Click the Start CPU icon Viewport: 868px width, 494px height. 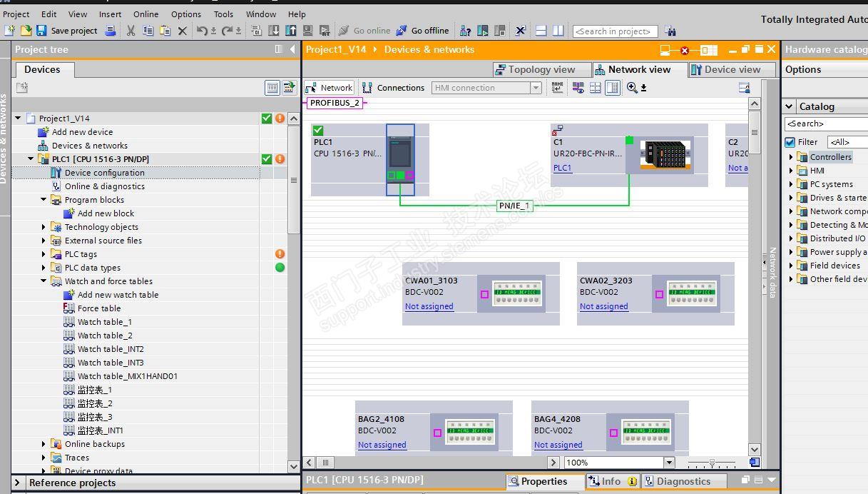point(483,31)
